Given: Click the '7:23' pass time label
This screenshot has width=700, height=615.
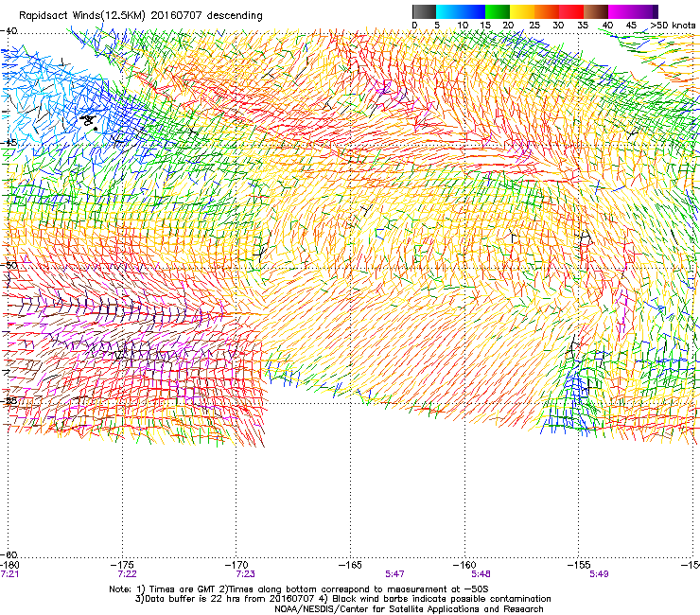Looking at the screenshot, I should [x=246, y=574].
